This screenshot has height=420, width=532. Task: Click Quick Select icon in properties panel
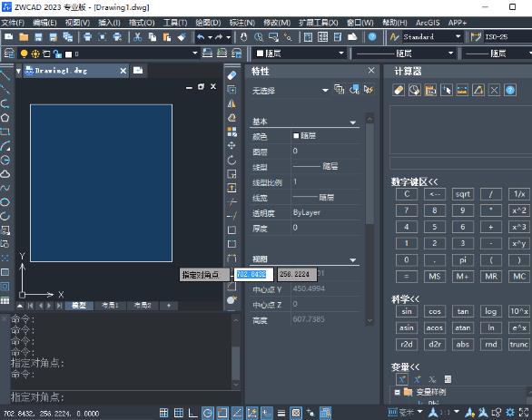pos(369,90)
